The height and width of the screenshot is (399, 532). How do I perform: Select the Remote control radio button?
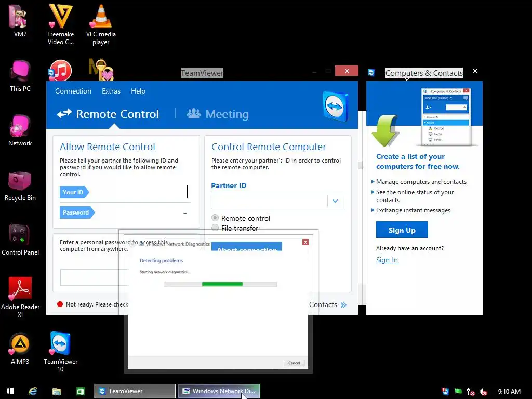[215, 218]
